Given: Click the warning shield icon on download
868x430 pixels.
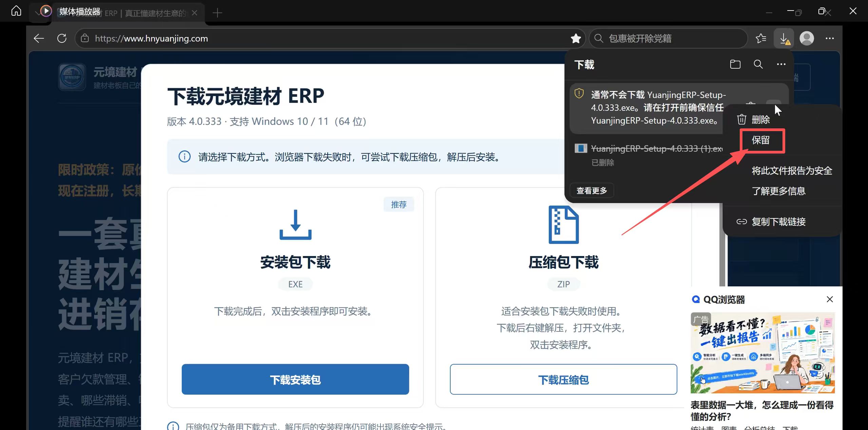Looking at the screenshot, I should (x=579, y=93).
